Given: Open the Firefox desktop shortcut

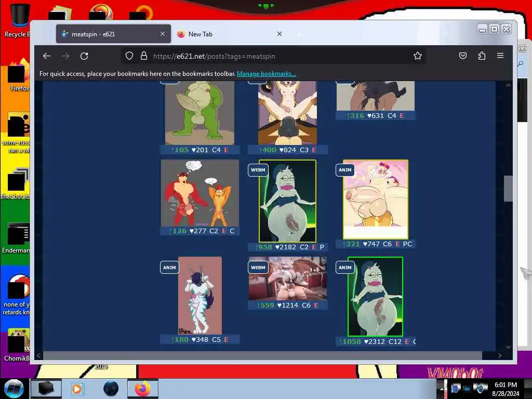Looking at the screenshot, I should click(x=19, y=75).
